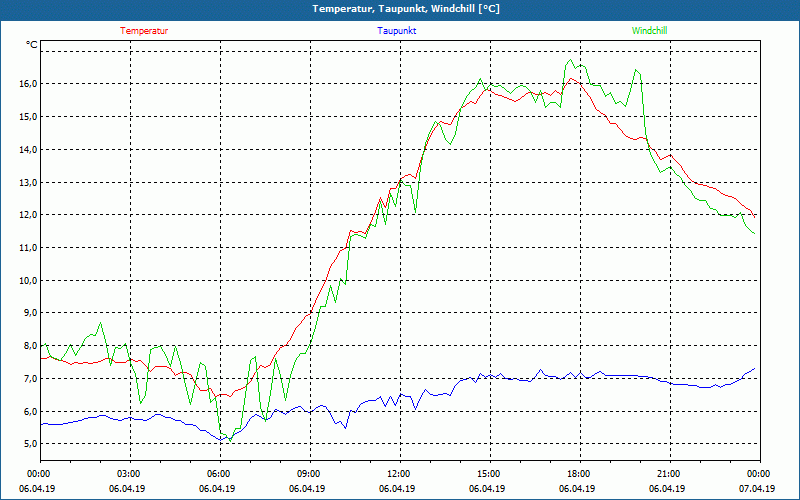The width and height of the screenshot is (800, 500).
Task: Click the 09:00 time axis label
Action: click(310, 473)
